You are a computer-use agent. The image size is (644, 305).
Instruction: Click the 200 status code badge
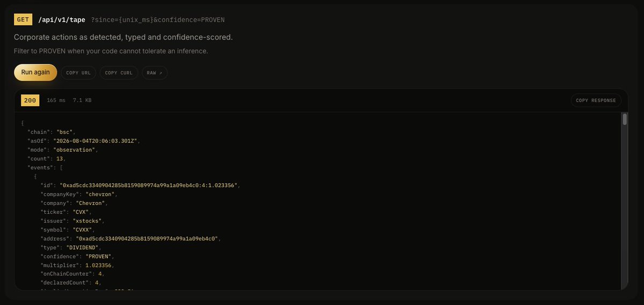30,100
